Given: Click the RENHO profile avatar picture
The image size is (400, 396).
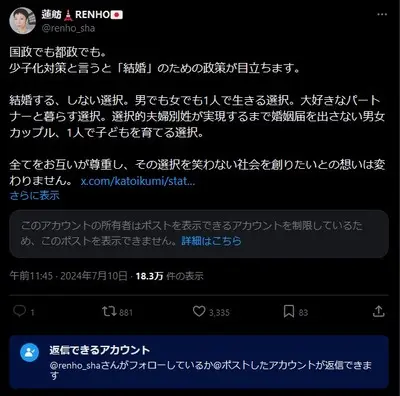Looking at the screenshot, I should click(x=22, y=21).
